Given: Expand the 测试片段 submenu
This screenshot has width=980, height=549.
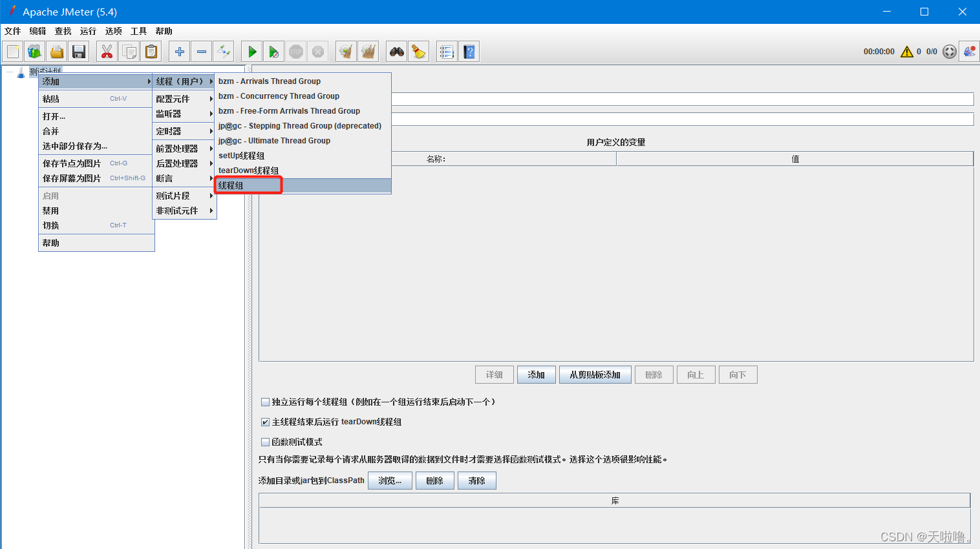Looking at the screenshot, I should 184,196.
